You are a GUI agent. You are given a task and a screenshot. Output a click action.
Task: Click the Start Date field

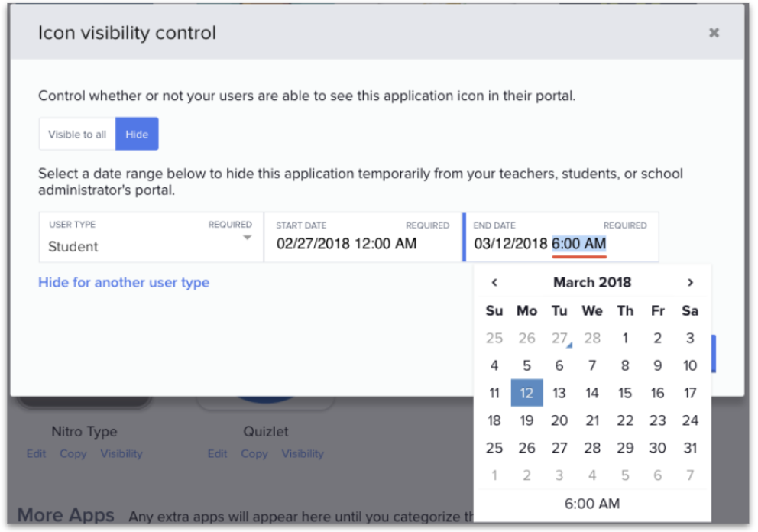click(x=362, y=238)
